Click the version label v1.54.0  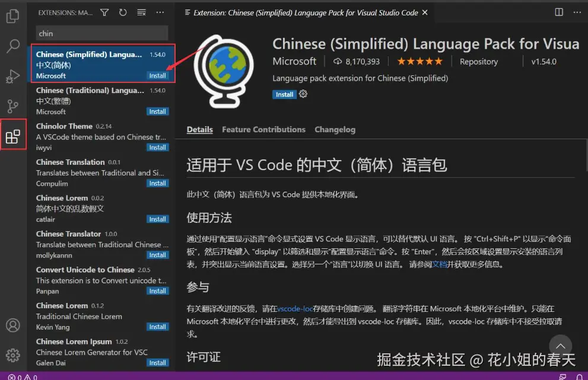(x=543, y=62)
